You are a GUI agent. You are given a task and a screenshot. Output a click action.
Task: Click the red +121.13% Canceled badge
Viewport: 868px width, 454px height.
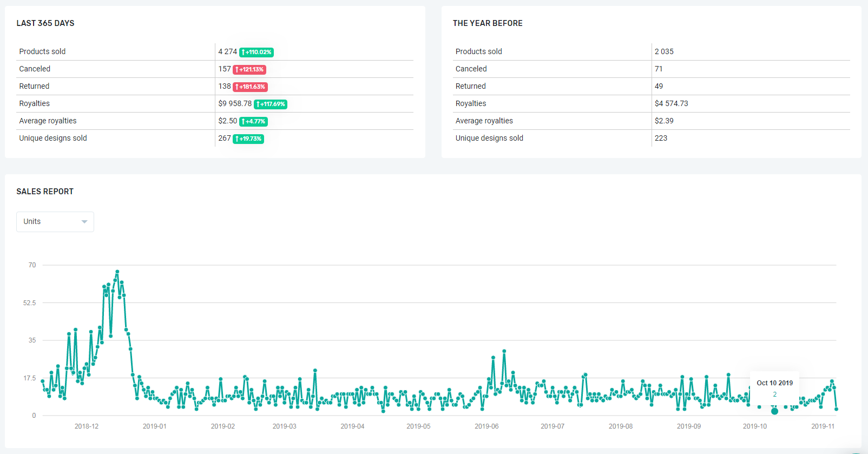click(249, 70)
